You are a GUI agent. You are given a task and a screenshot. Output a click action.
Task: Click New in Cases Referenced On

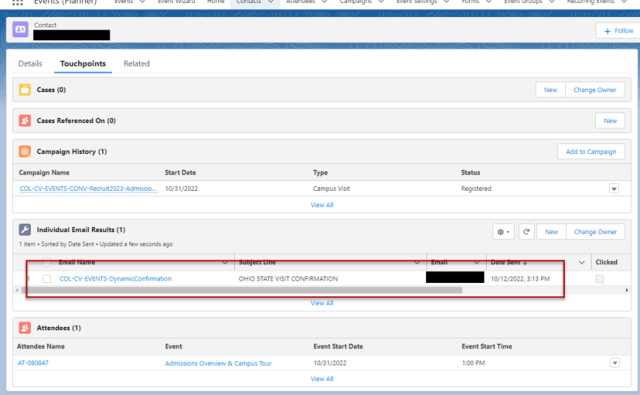point(610,121)
